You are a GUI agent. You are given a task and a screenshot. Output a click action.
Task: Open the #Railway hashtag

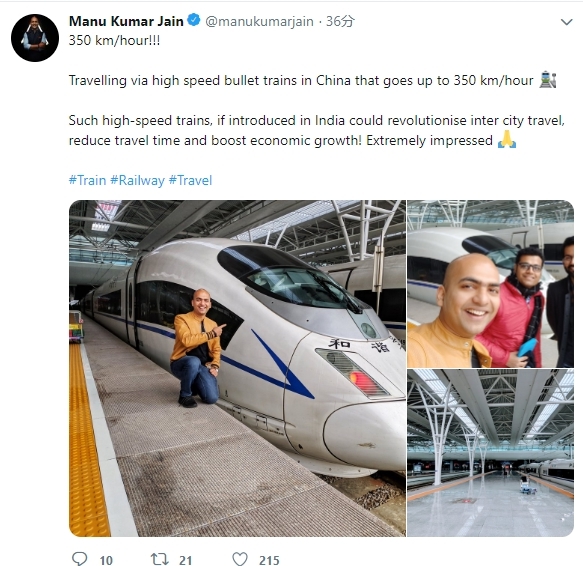click(137, 180)
